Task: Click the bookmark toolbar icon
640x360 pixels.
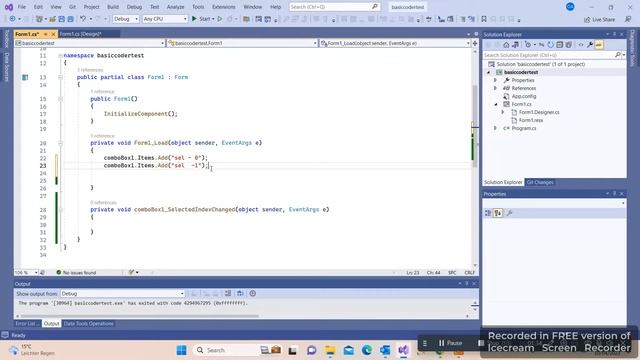Action: click(484, 19)
